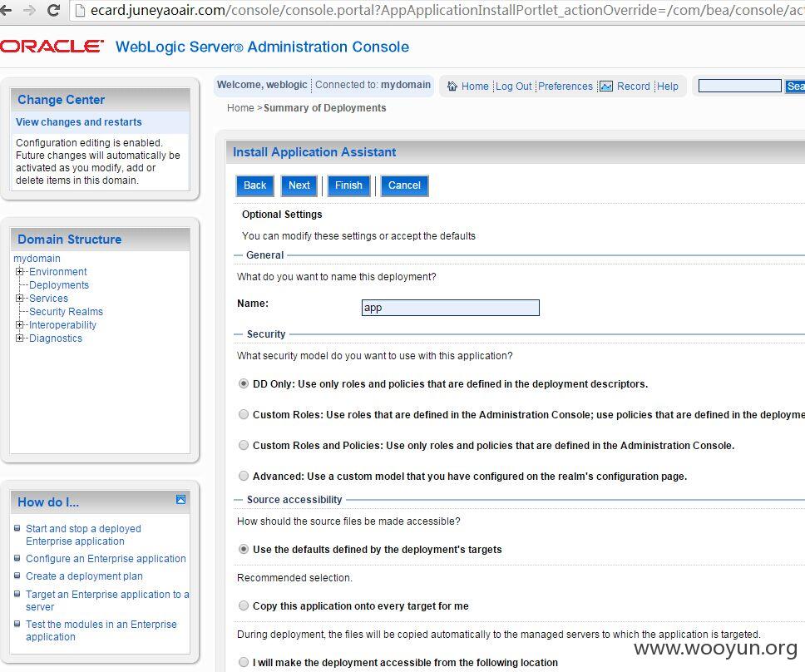
Task: Select deployment accessible from following location
Action: click(244, 662)
